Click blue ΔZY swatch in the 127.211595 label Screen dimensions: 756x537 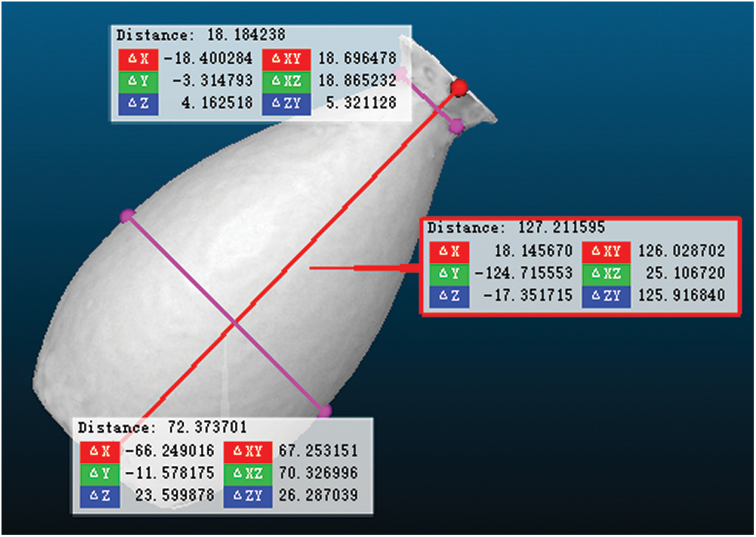point(611,295)
